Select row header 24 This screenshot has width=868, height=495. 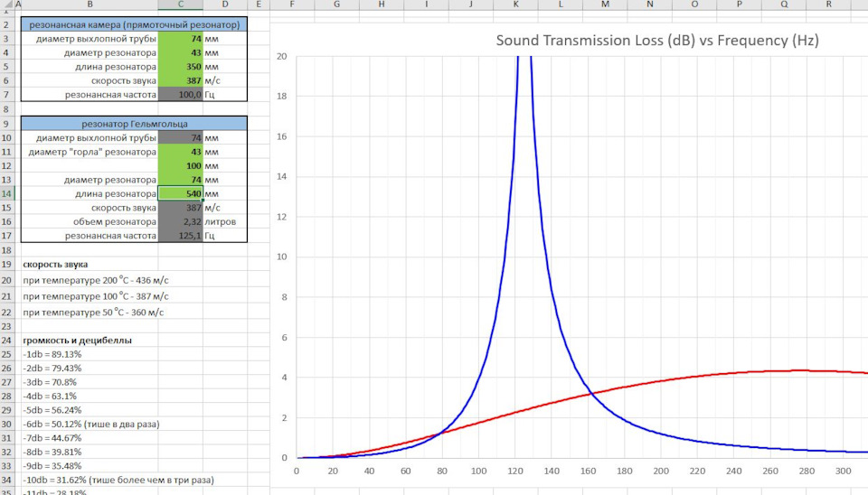[x=6, y=341]
